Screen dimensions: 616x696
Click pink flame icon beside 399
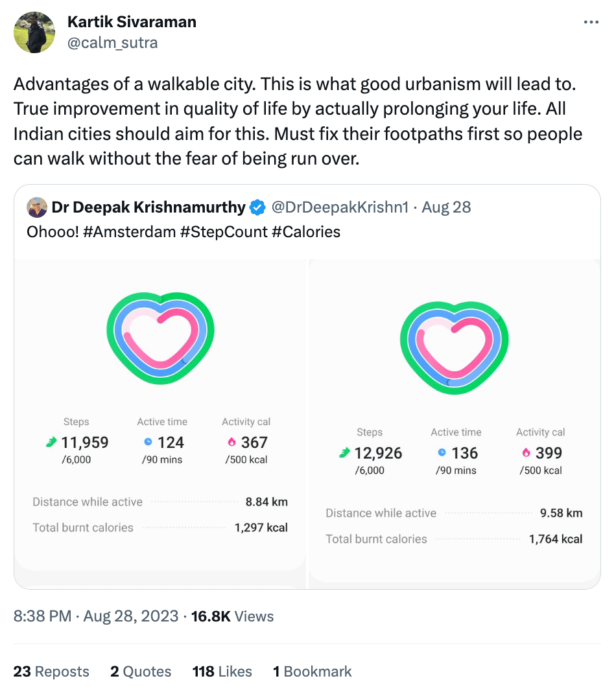point(526,452)
